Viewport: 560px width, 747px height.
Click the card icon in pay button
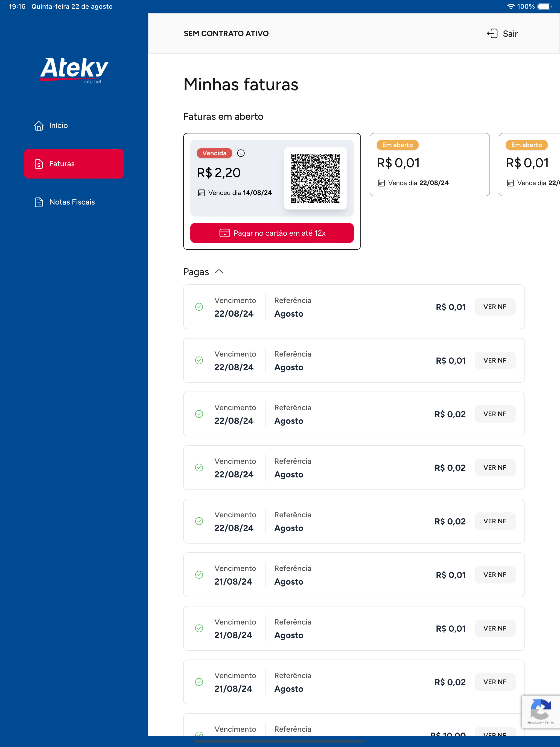click(x=224, y=233)
